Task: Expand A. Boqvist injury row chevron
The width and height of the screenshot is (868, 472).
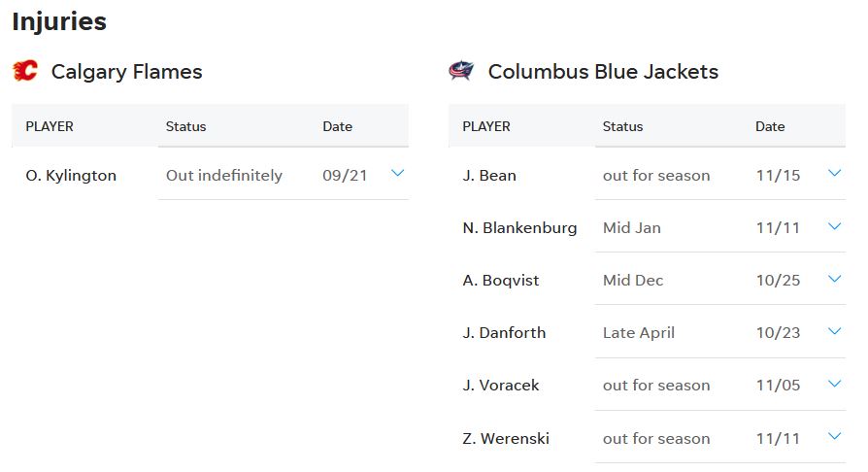Action: 834,279
